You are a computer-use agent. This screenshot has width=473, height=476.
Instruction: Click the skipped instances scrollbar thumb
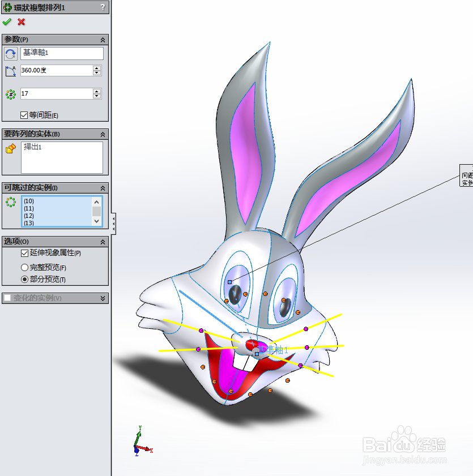97,211
